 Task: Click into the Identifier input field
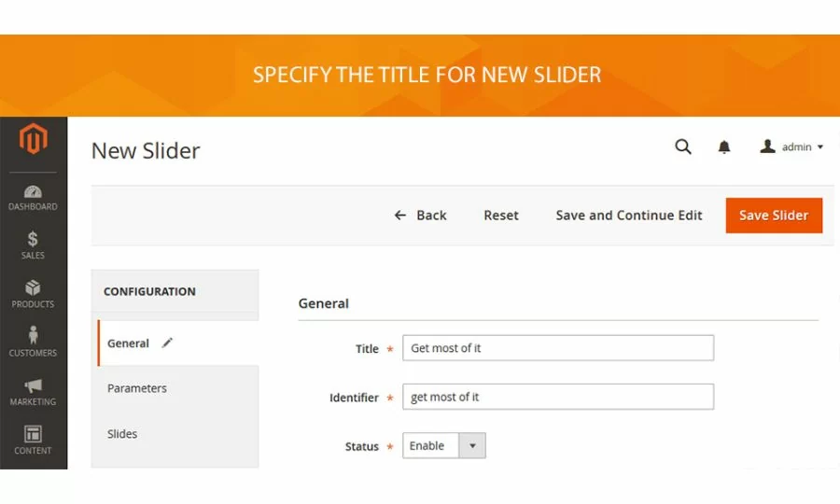pyautogui.click(x=558, y=397)
